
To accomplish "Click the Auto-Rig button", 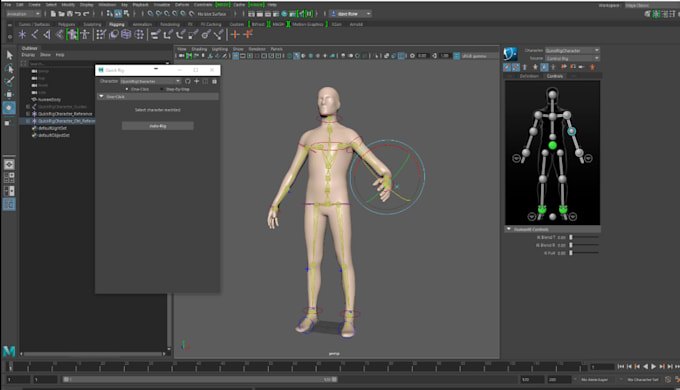I will click(x=157, y=126).
